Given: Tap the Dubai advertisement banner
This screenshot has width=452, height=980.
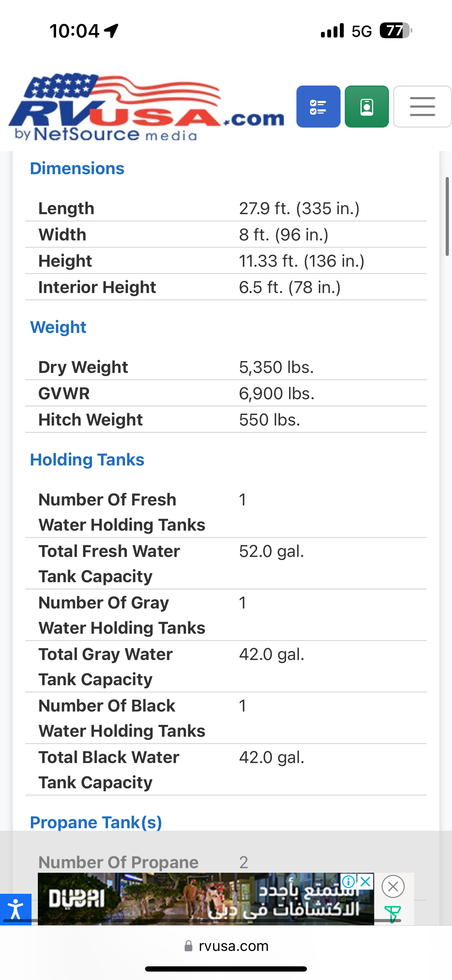Looking at the screenshot, I should click(x=205, y=899).
